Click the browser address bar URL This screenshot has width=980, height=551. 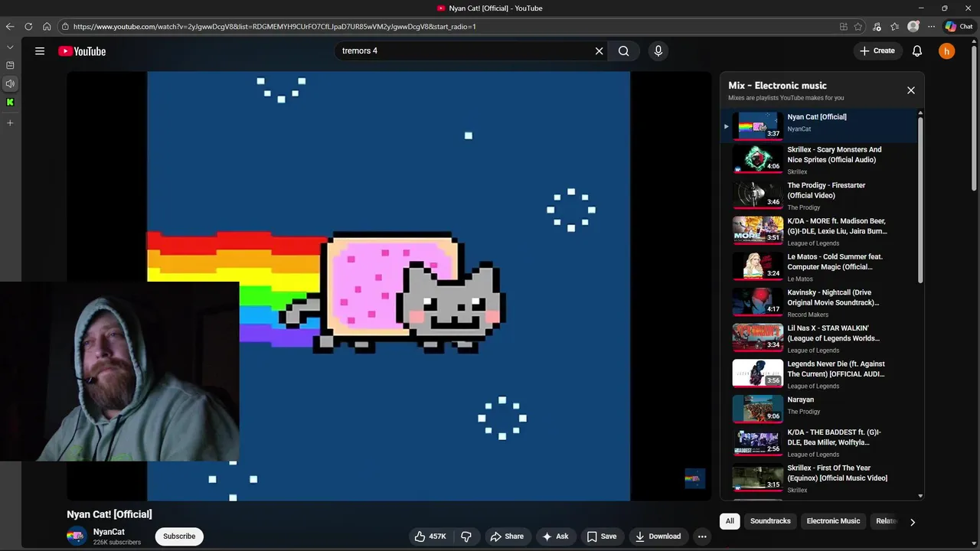click(274, 26)
